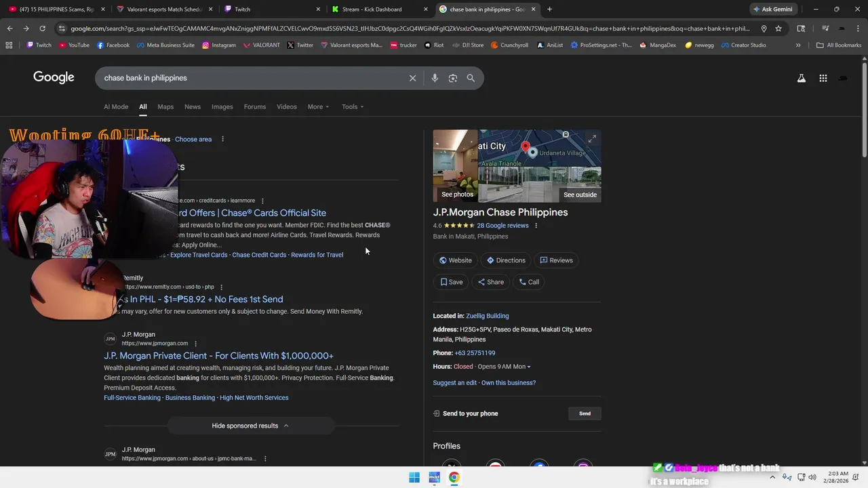Click the Website button for J.P.Morgan Chase
This screenshot has height=488, width=868.
tap(455, 260)
